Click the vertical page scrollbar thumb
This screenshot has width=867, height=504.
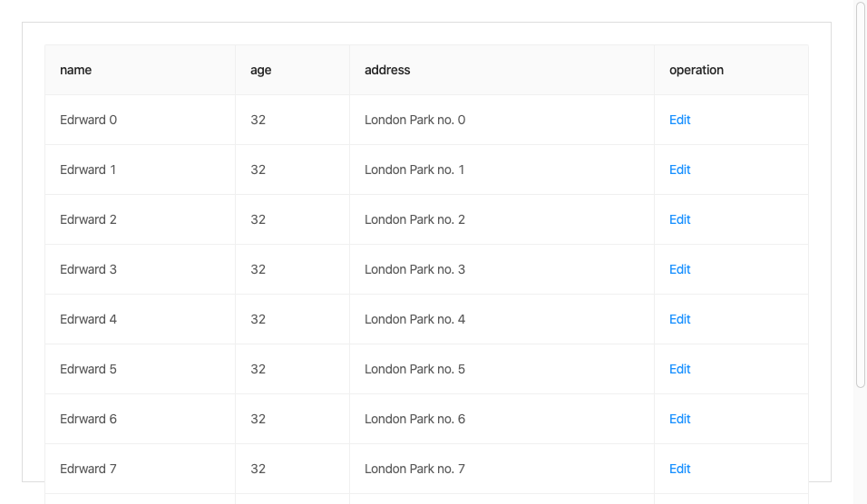click(861, 195)
